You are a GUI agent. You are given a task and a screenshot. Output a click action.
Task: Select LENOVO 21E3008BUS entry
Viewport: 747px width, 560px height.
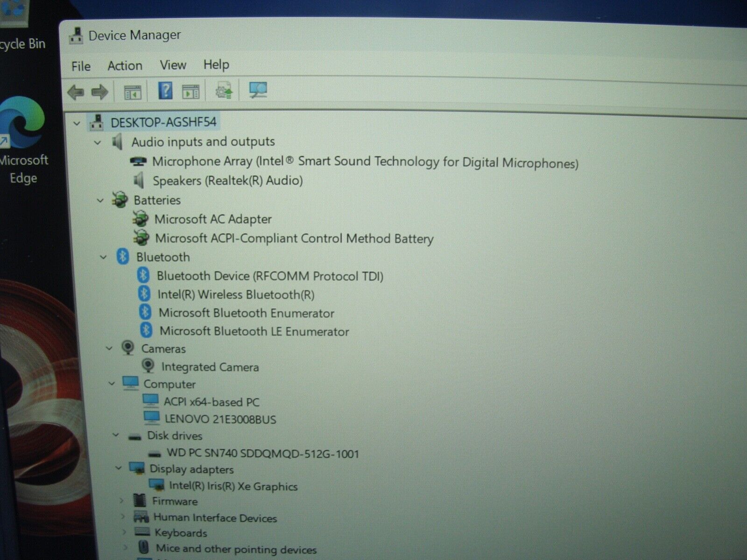pyautogui.click(x=220, y=419)
